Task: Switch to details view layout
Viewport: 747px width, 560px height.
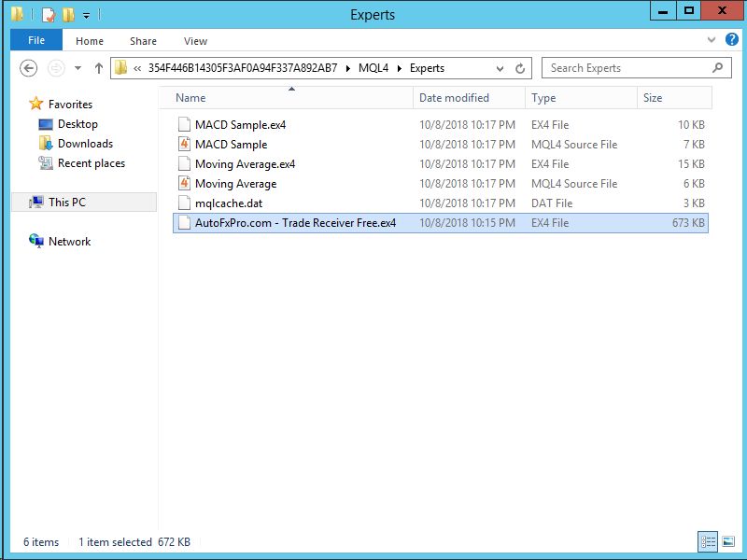Action: pyautogui.click(x=709, y=541)
